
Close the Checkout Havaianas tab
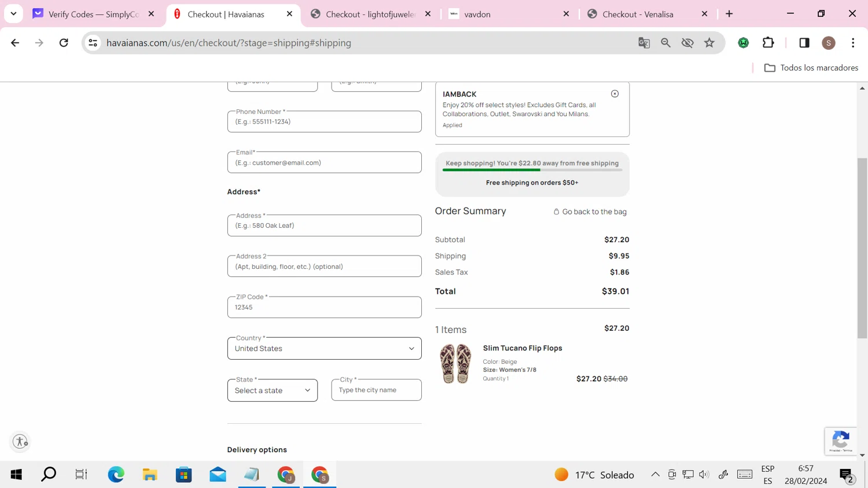coord(289,14)
